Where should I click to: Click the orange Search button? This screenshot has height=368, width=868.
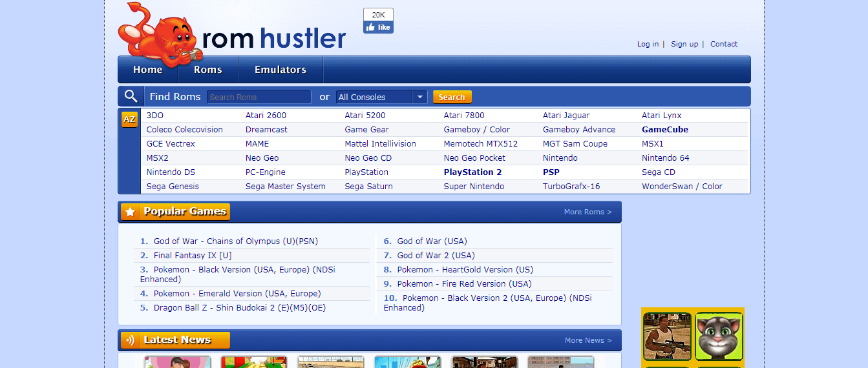[452, 97]
